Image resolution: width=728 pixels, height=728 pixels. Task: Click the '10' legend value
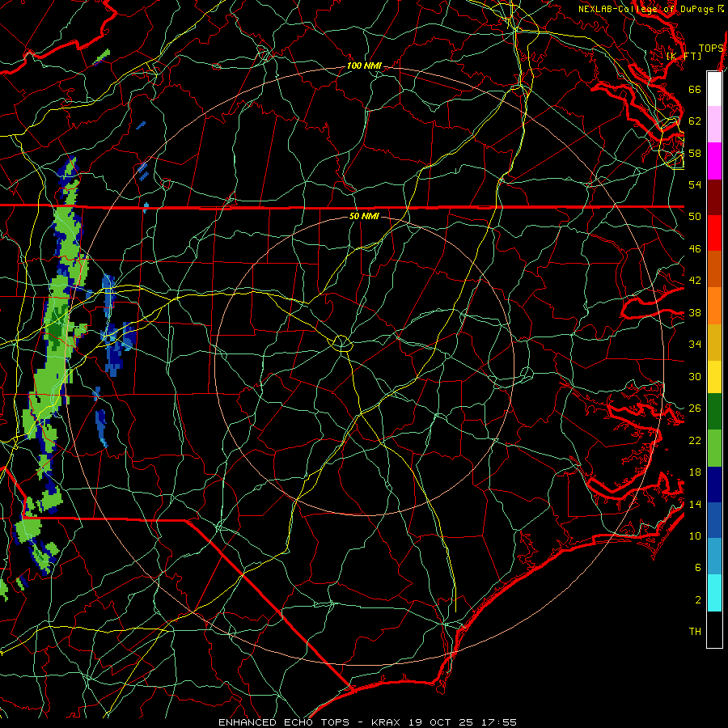[x=695, y=536]
